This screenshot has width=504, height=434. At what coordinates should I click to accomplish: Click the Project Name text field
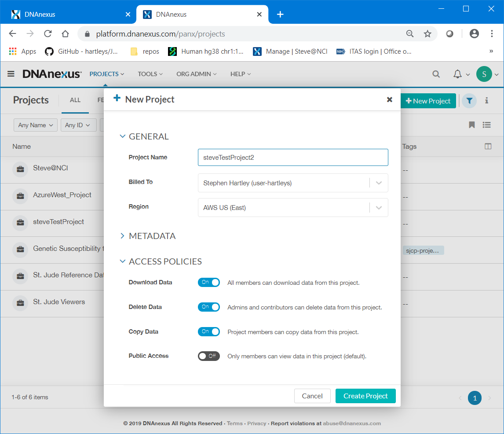pyautogui.click(x=293, y=158)
